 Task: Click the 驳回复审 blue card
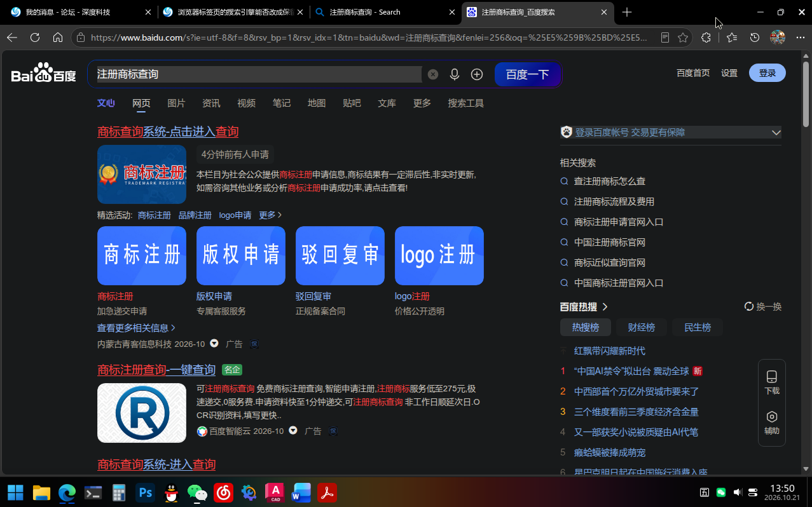coord(340,255)
